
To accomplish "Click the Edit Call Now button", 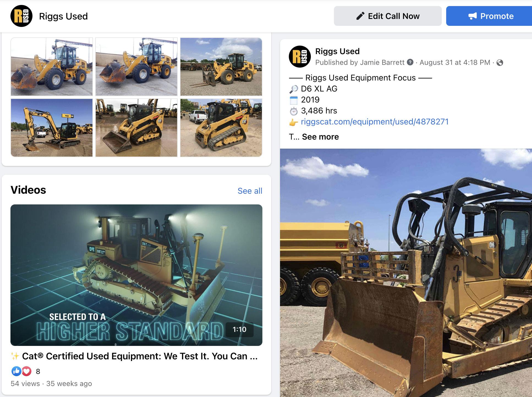I will [388, 16].
